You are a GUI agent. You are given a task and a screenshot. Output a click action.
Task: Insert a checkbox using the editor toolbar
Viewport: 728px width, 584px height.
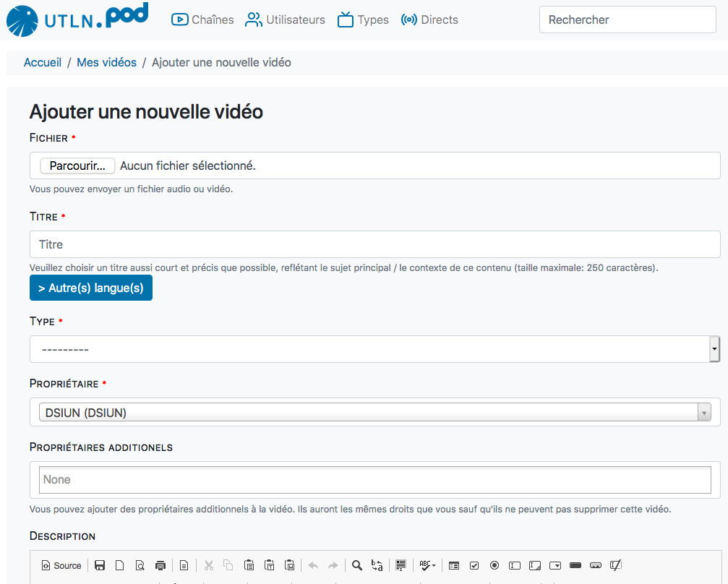tap(474, 565)
